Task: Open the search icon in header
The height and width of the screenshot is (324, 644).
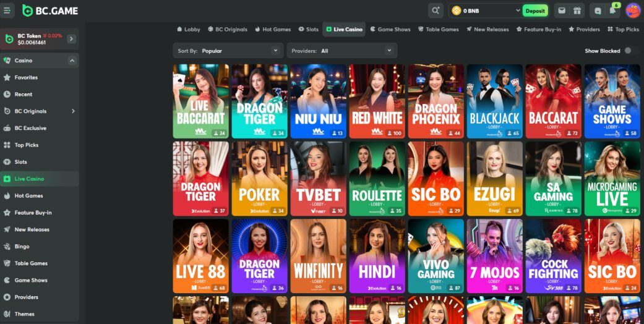Action: click(x=436, y=11)
